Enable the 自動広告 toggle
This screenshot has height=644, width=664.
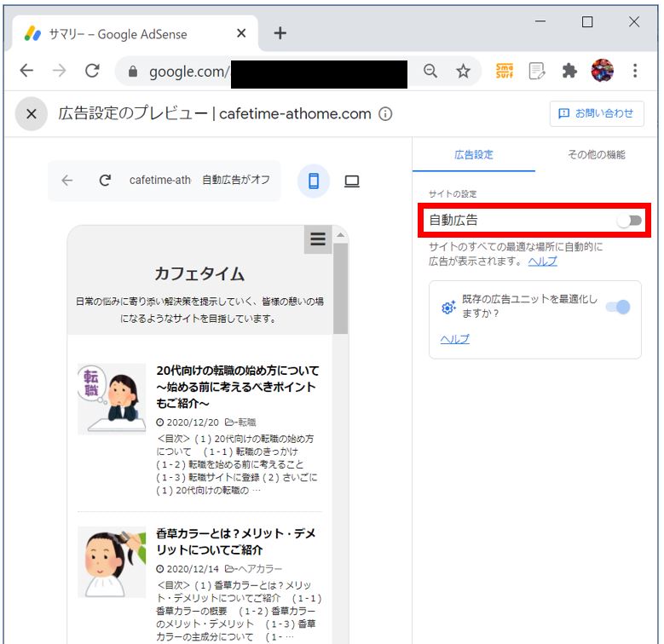coord(630,221)
